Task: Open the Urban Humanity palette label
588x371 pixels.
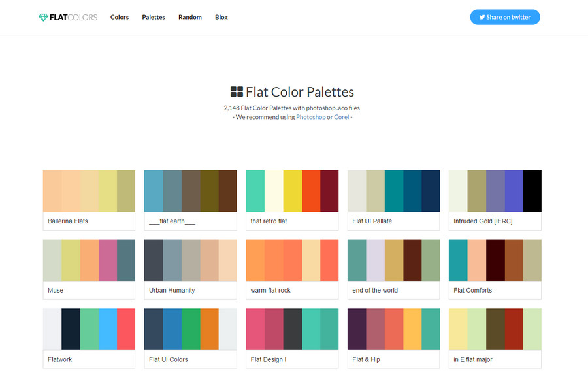Action: (x=172, y=291)
